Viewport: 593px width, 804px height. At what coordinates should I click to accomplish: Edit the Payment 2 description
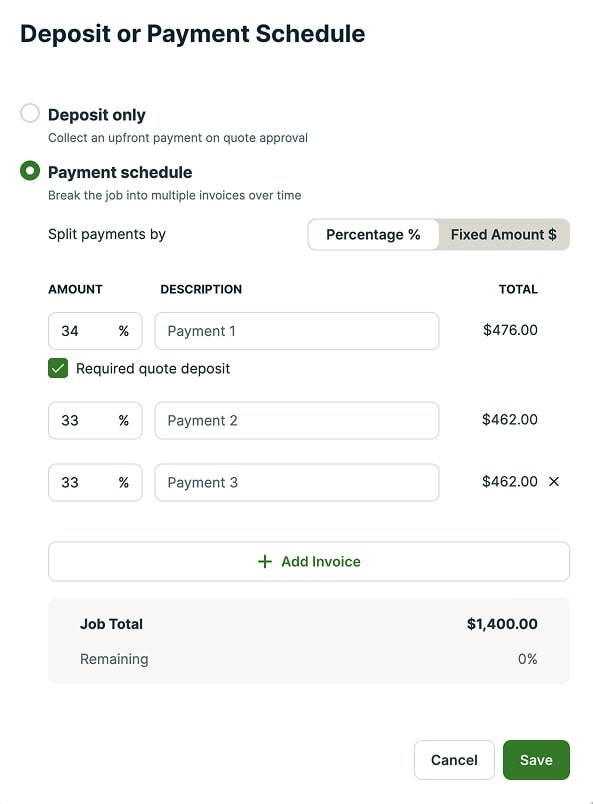point(297,420)
